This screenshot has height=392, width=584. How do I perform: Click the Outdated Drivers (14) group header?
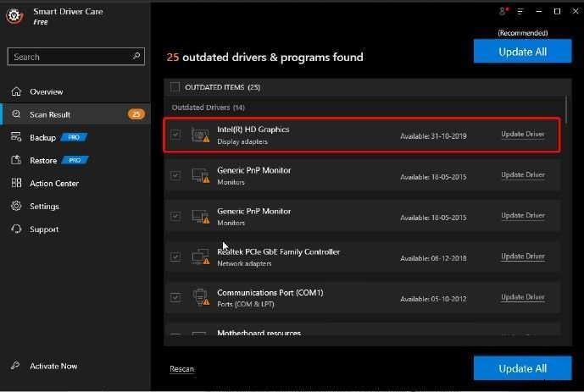point(209,108)
